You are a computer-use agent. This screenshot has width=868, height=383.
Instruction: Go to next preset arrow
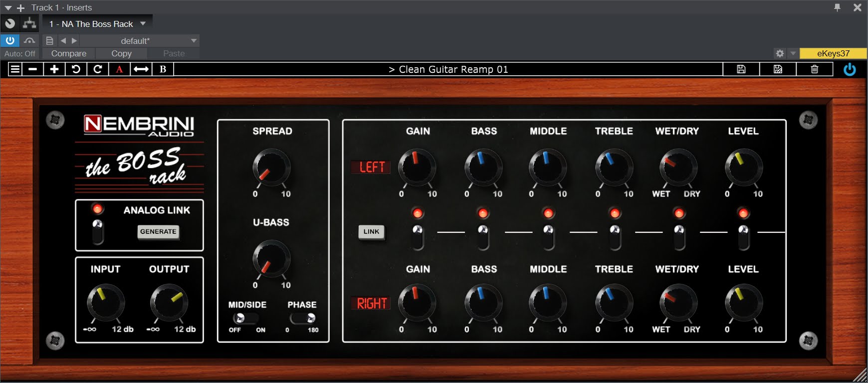tap(74, 40)
